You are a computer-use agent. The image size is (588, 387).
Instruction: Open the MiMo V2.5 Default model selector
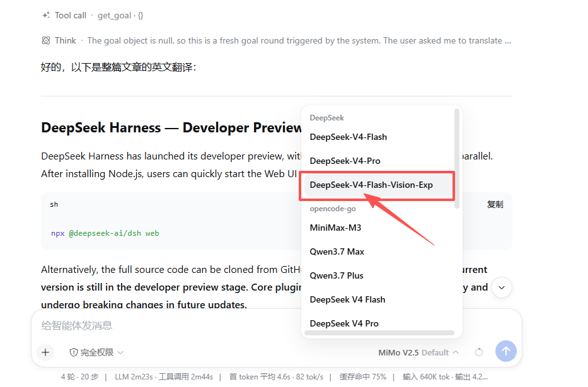418,352
